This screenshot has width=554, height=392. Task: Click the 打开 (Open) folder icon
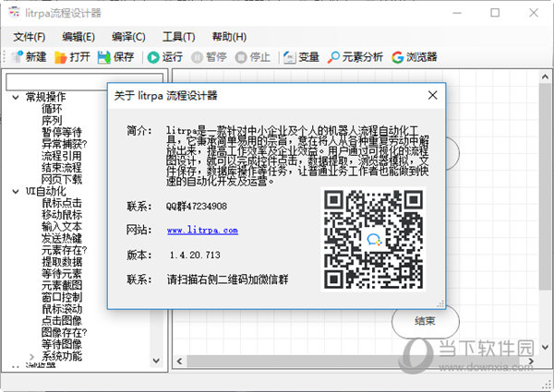(61, 57)
